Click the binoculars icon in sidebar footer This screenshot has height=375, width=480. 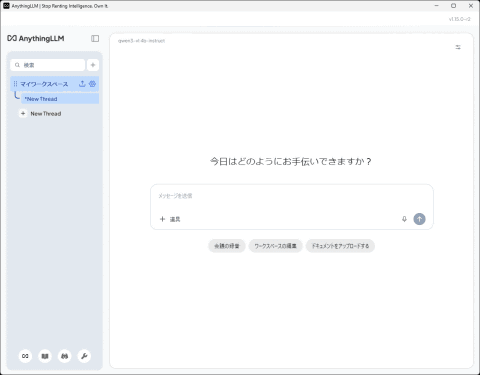coord(65,356)
